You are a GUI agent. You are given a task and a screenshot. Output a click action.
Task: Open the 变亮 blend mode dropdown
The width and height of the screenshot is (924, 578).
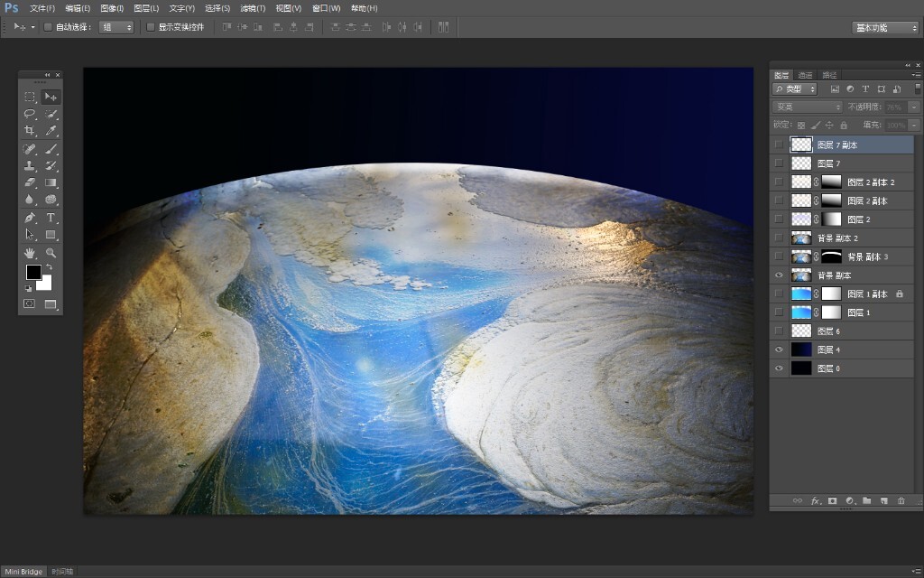(x=808, y=107)
